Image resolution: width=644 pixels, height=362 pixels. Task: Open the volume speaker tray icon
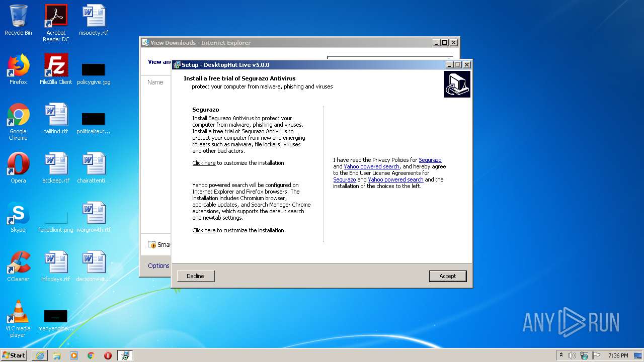click(572, 355)
